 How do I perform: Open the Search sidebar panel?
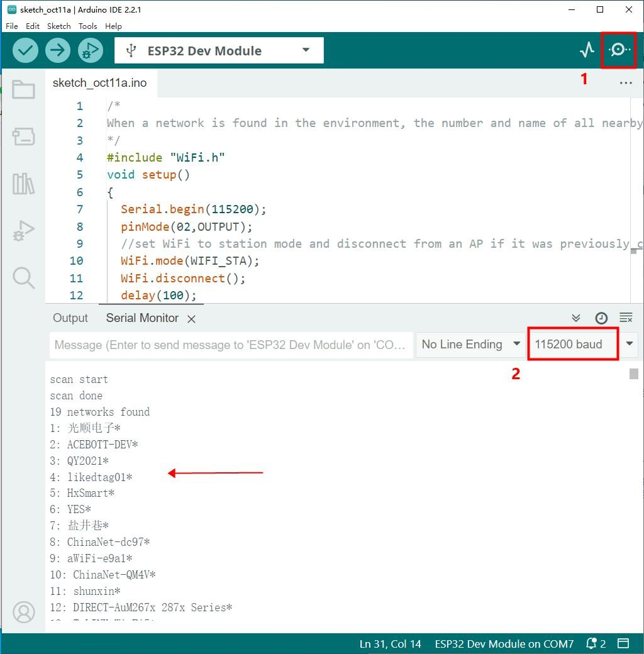(23, 278)
